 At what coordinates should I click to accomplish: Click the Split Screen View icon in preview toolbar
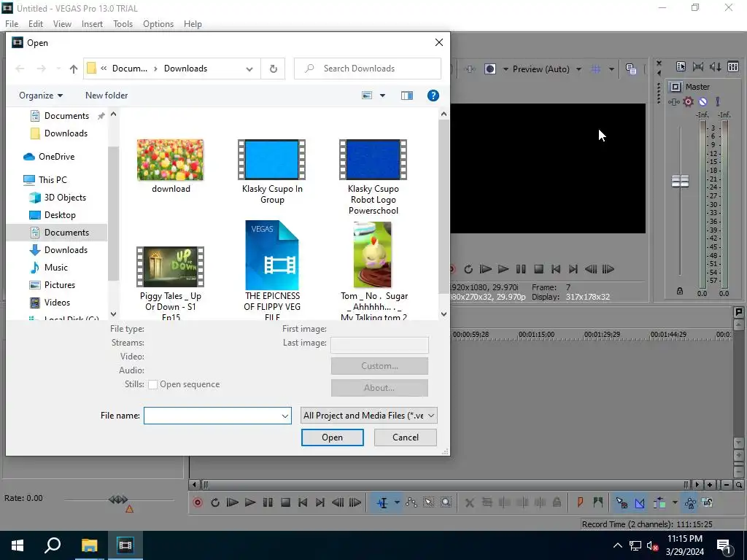point(489,69)
